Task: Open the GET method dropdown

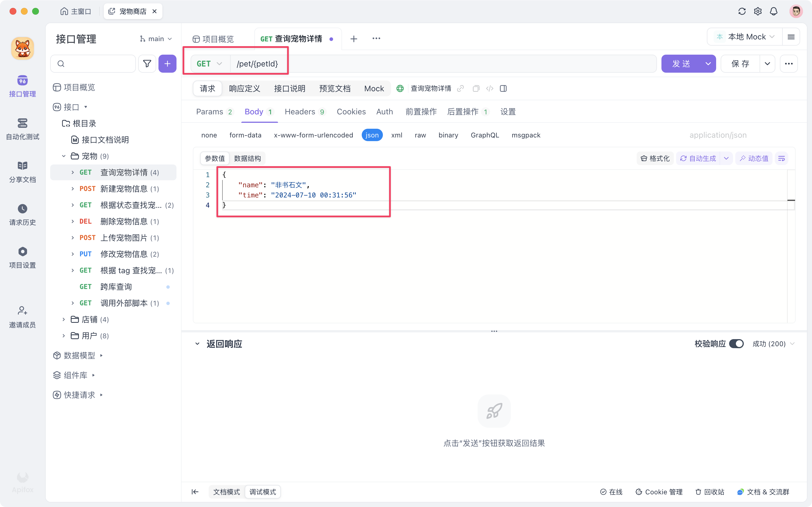Action: [209, 63]
